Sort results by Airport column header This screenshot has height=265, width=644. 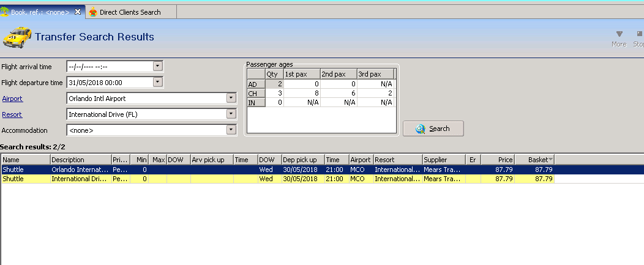[361, 160]
